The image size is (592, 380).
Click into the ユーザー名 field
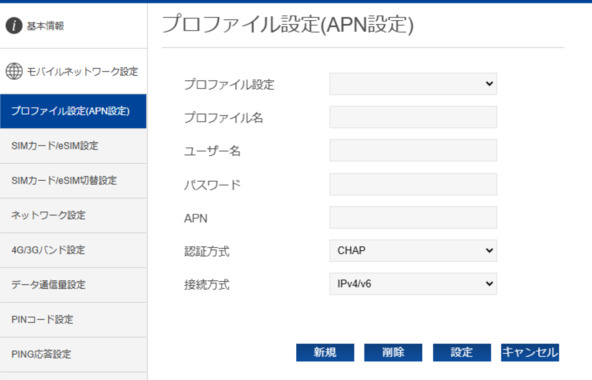[413, 150]
